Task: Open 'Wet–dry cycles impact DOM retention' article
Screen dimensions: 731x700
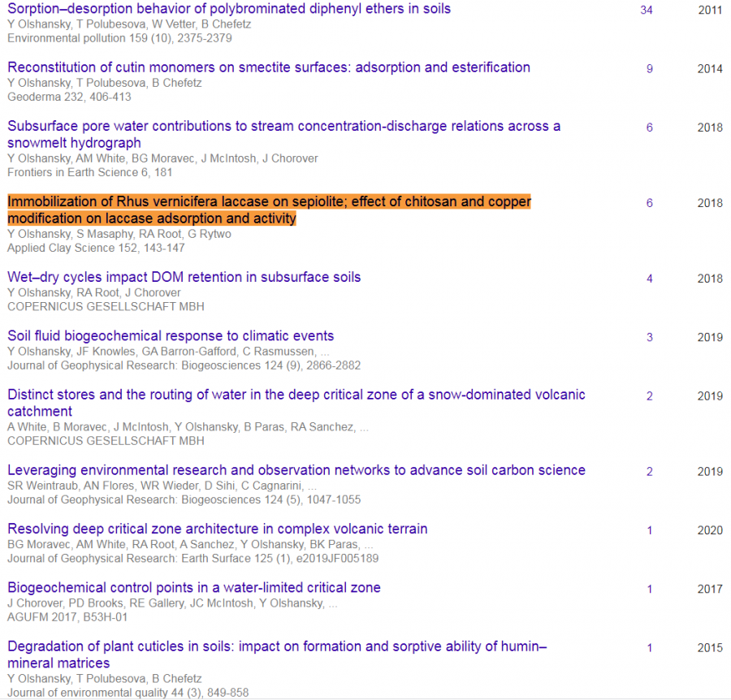Action: coord(184,277)
